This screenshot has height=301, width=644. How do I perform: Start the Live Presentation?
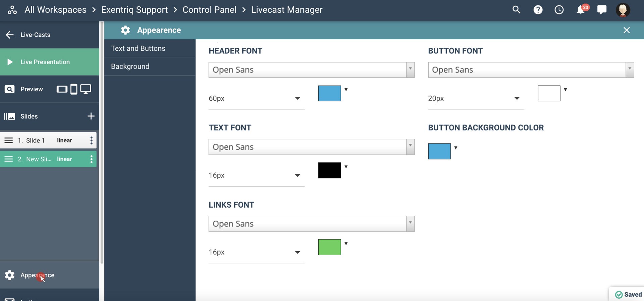click(45, 62)
